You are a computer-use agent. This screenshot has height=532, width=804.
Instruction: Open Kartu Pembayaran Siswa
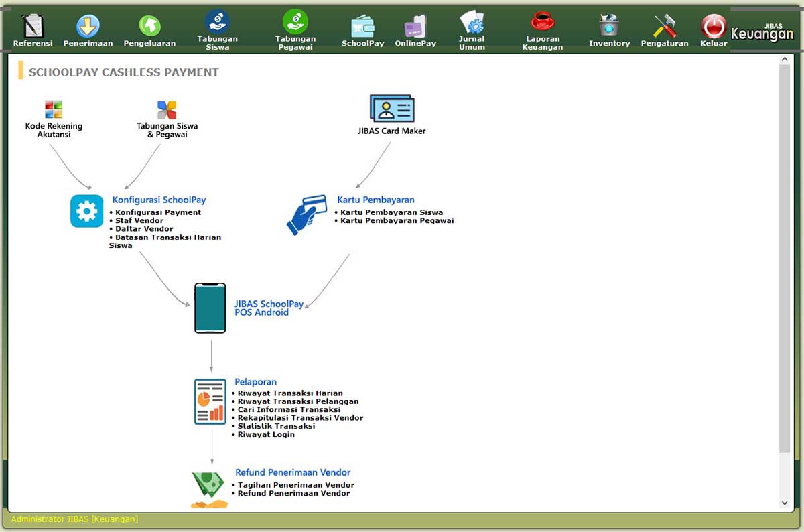click(391, 212)
